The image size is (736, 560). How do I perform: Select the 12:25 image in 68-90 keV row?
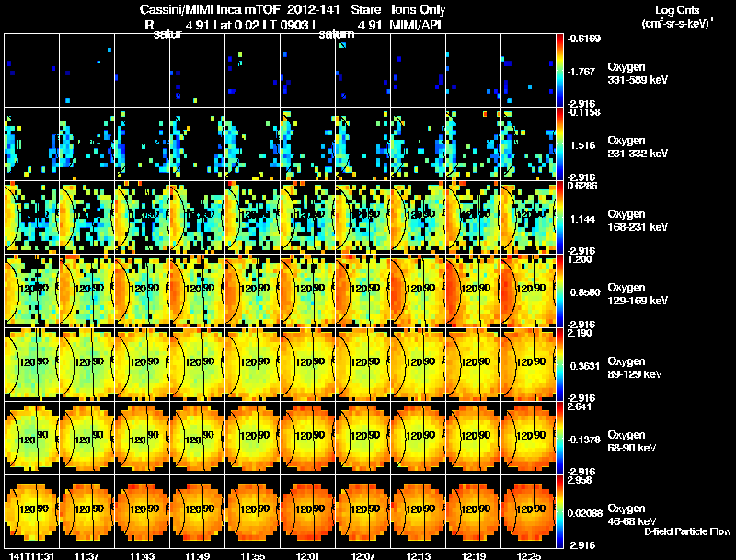pos(528,438)
